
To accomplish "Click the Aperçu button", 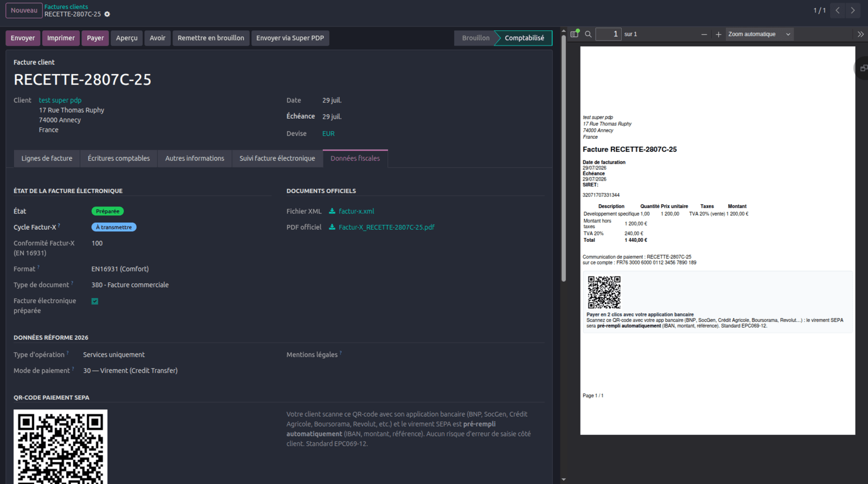I will [127, 38].
